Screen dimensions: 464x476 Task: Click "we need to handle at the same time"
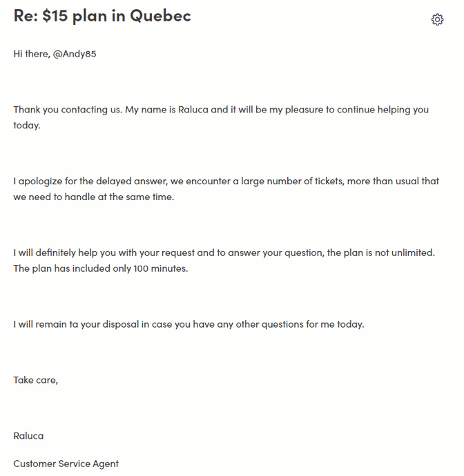pos(94,197)
